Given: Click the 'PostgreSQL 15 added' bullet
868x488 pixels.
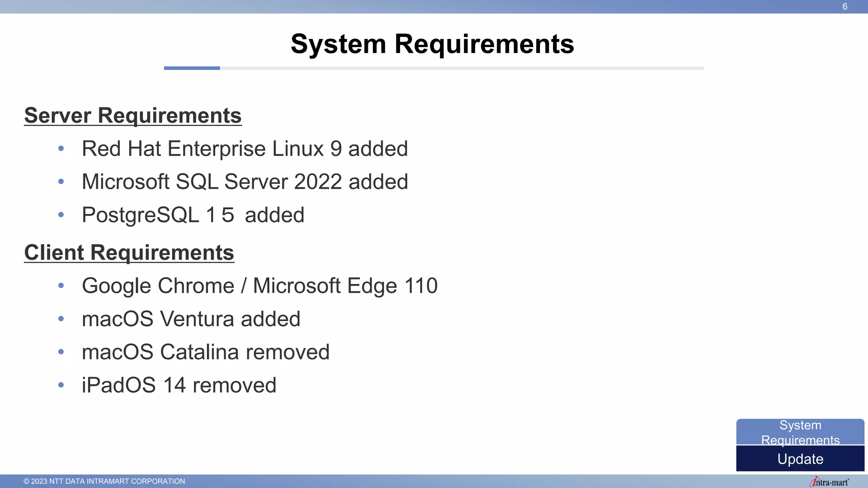Looking at the screenshot, I should 193,215.
